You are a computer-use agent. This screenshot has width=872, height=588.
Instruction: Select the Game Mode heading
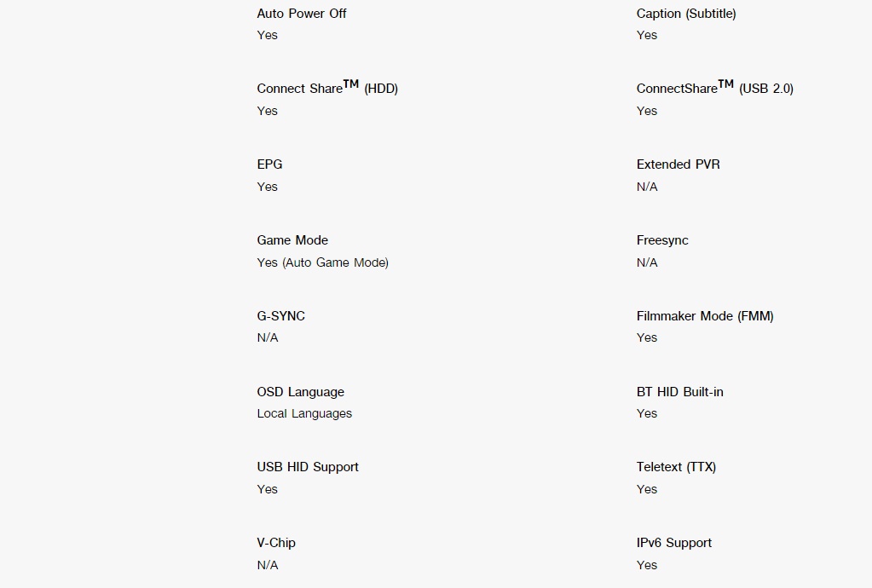click(292, 240)
